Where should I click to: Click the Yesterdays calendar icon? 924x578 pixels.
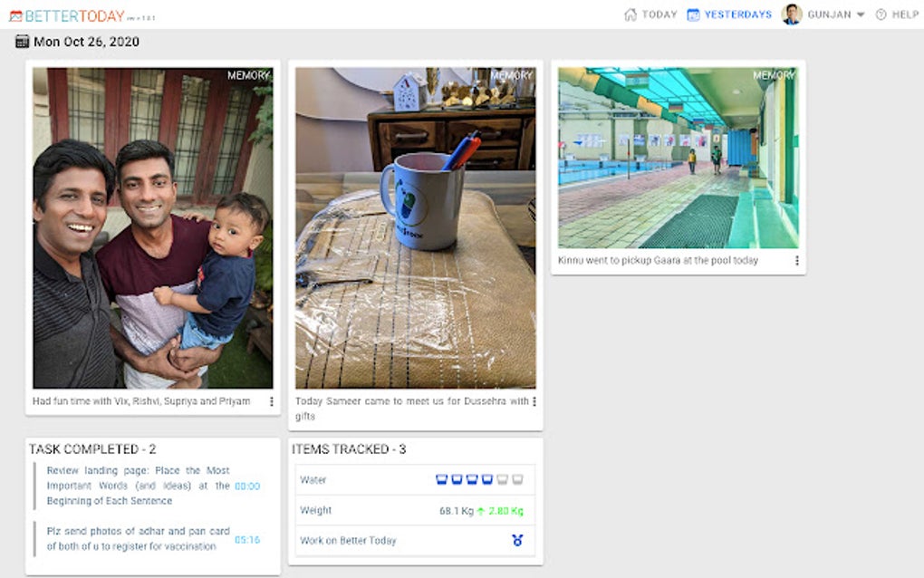[x=694, y=14]
